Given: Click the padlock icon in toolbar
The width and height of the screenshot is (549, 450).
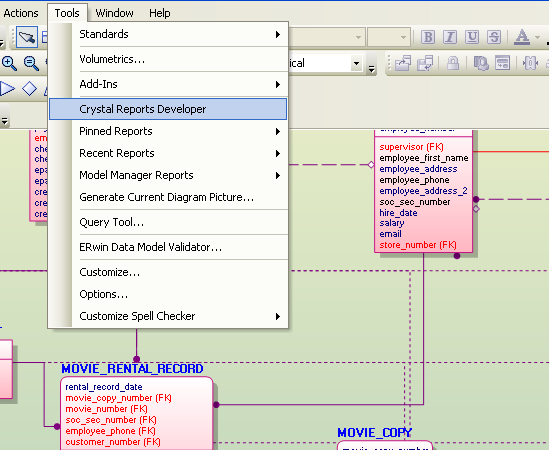Looking at the screenshot, I should pos(453,63).
